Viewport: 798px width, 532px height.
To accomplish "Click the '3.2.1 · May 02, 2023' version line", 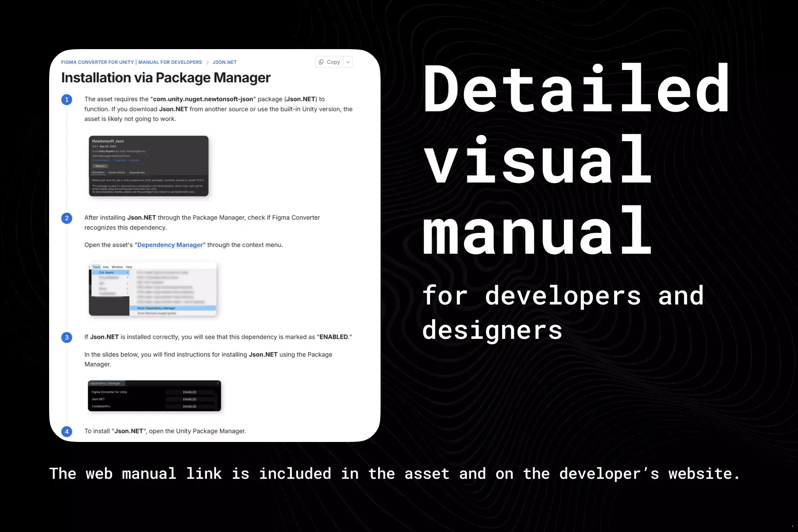I will tap(104, 147).
